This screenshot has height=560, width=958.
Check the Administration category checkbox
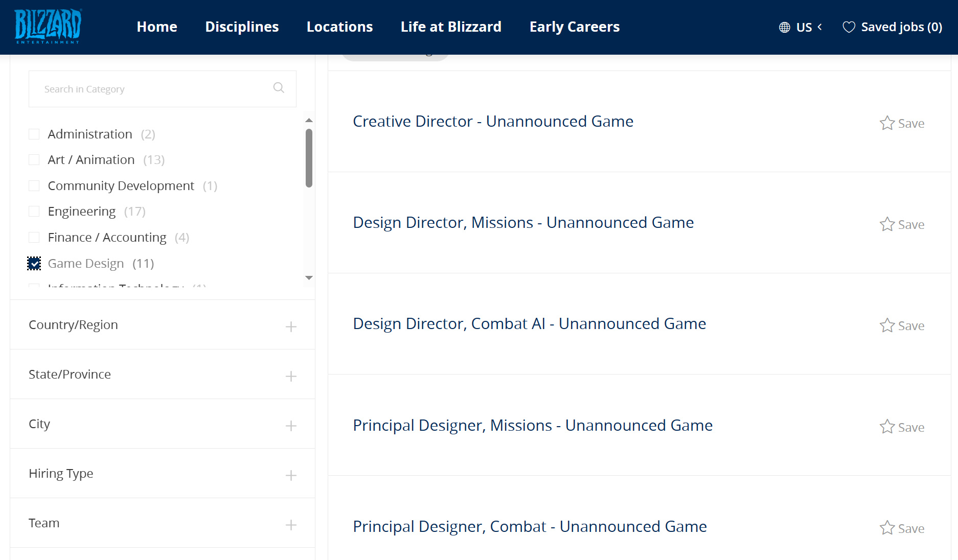pyautogui.click(x=34, y=134)
